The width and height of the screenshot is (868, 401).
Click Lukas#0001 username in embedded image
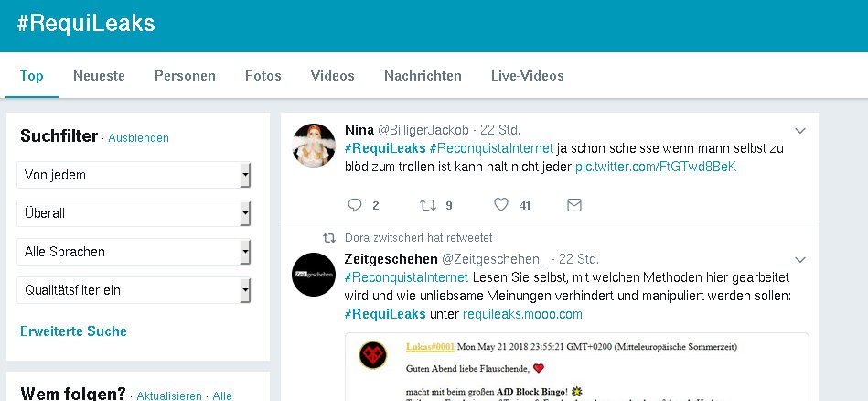pyautogui.click(x=430, y=347)
